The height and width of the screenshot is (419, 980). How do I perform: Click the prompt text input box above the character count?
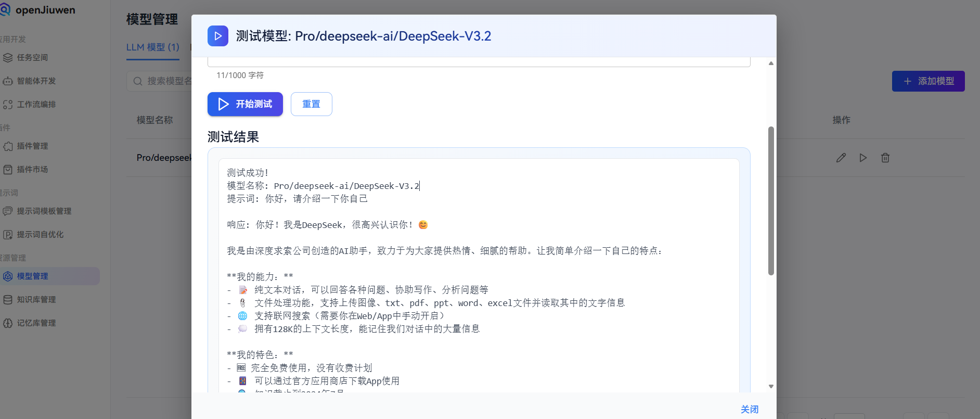point(479,62)
